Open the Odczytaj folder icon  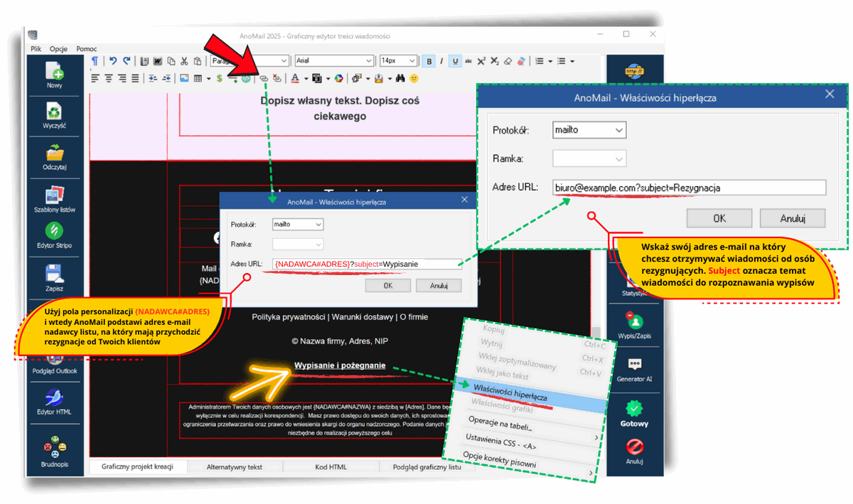[55, 152]
